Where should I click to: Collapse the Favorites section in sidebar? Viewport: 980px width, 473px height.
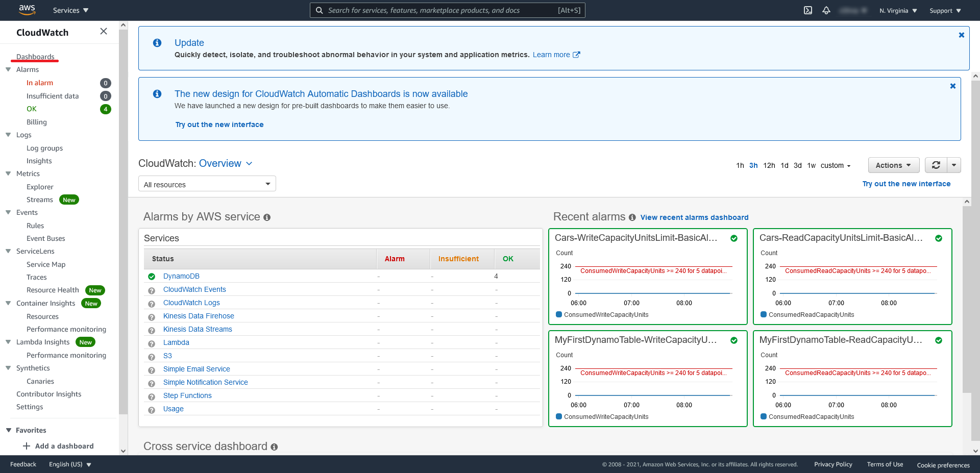click(x=8, y=430)
